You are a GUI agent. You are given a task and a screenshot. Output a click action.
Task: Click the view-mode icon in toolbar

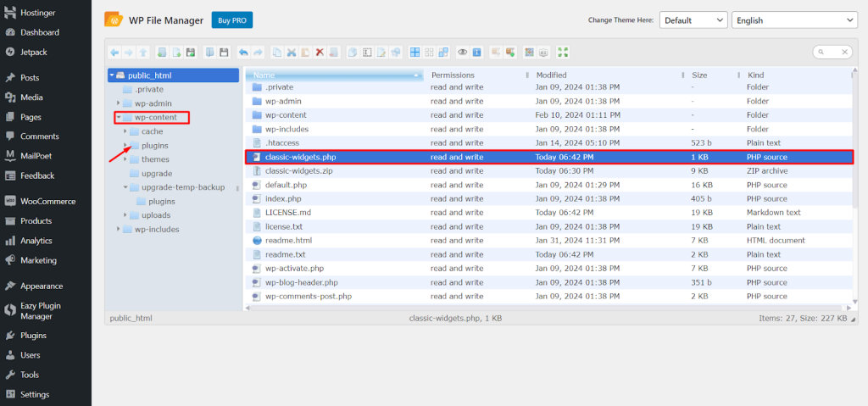[x=529, y=53]
